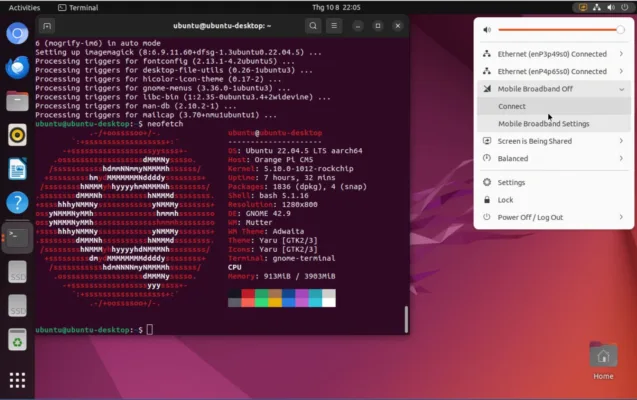
Task: Open LibreOffice Writer from the dock
Action: click(17, 169)
